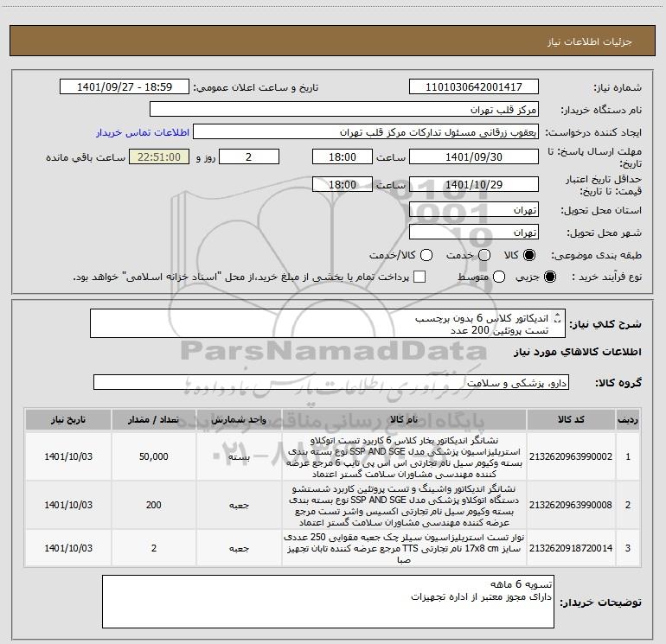Click the response deadline date 1401/09/30

[x=474, y=156]
